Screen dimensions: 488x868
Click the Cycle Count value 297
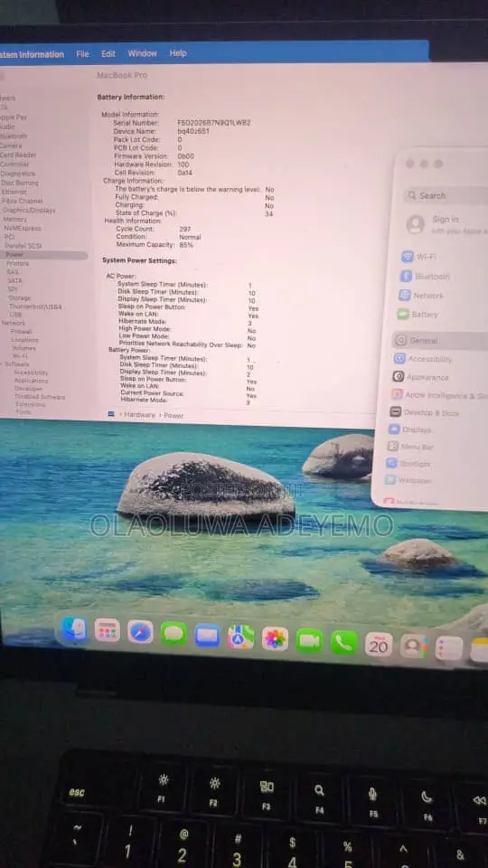[184, 229]
